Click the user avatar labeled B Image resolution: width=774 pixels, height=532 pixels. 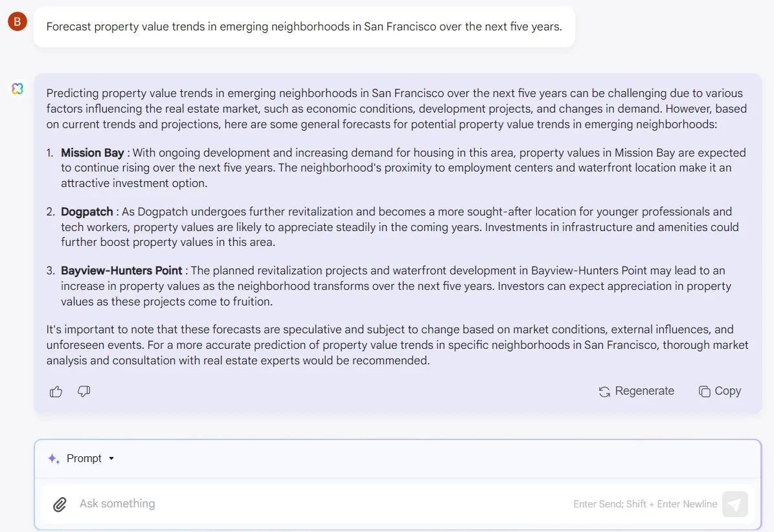point(17,22)
